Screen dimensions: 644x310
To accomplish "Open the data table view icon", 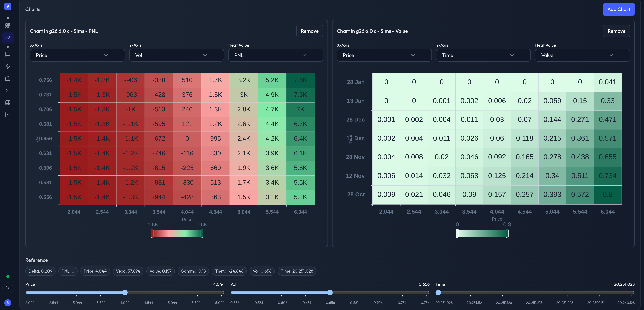I will click(x=8, y=103).
